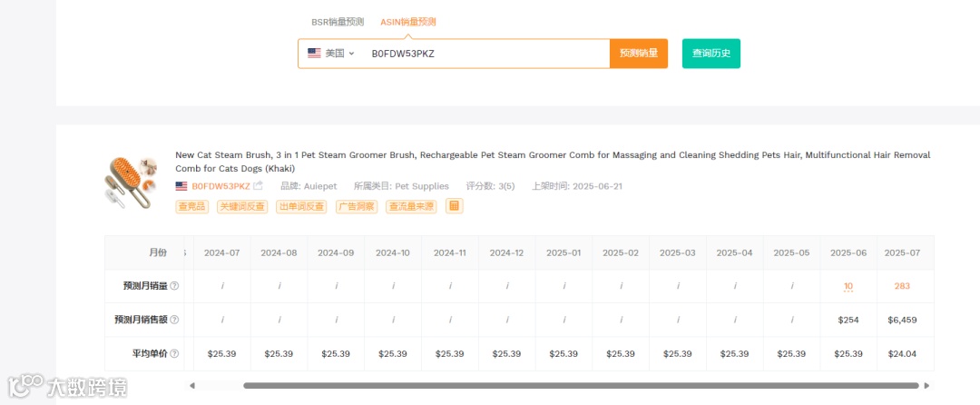Click the 查流量来源 tag button
Image resolution: width=980 pixels, height=405 pixels.
(x=411, y=206)
